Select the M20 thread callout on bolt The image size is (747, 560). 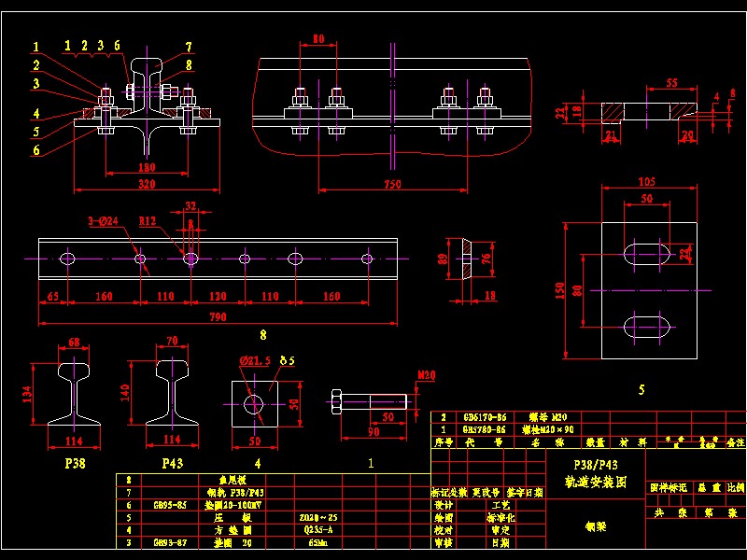pos(426,375)
